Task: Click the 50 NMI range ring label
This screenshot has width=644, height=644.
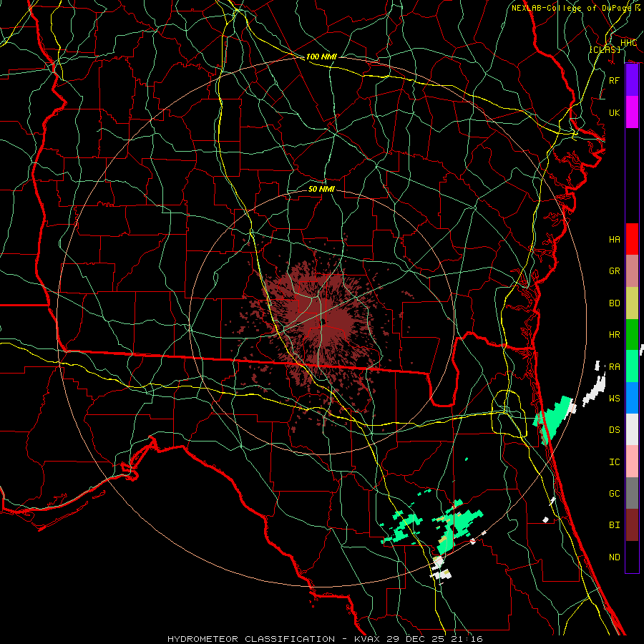Action: pos(321,189)
